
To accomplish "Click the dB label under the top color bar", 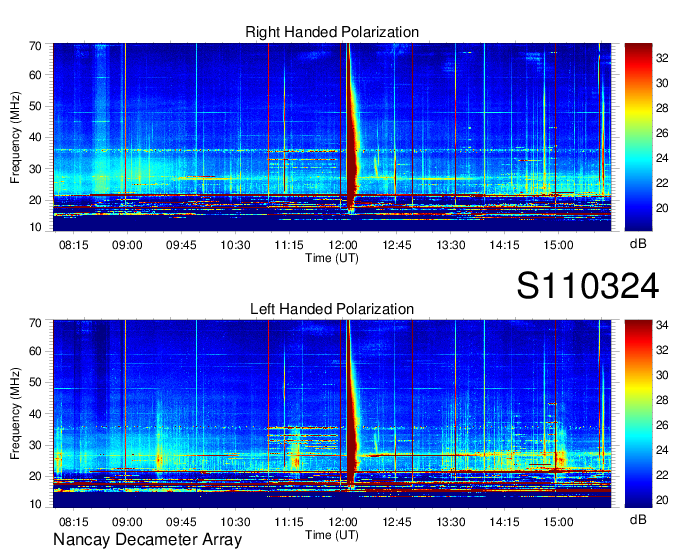I will [x=638, y=244].
